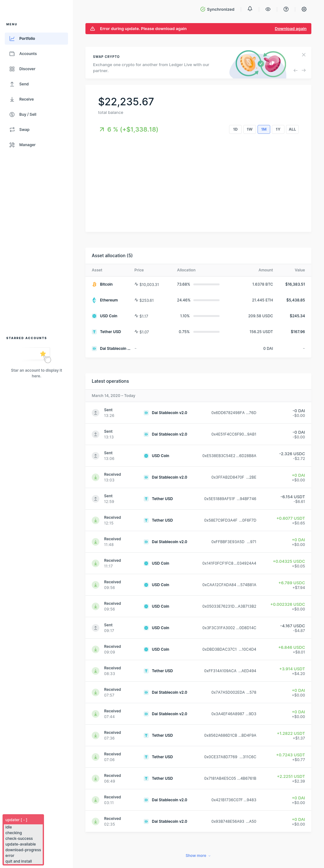
Task: Open Discover in sidebar menu
Action: pyautogui.click(x=36, y=69)
